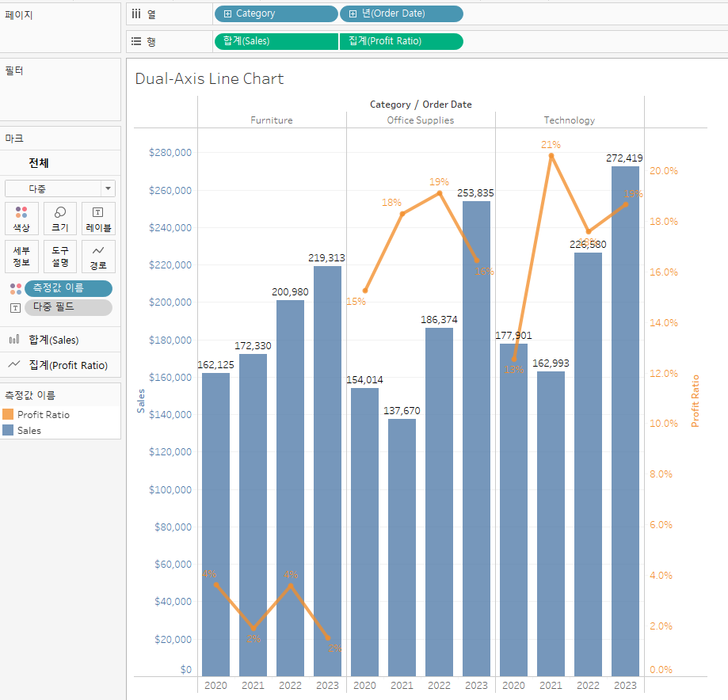The width and height of the screenshot is (728, 700).
Task: Click the 측정값 이름 color pill
Action: pyautogui.click(x=68, y=288)
